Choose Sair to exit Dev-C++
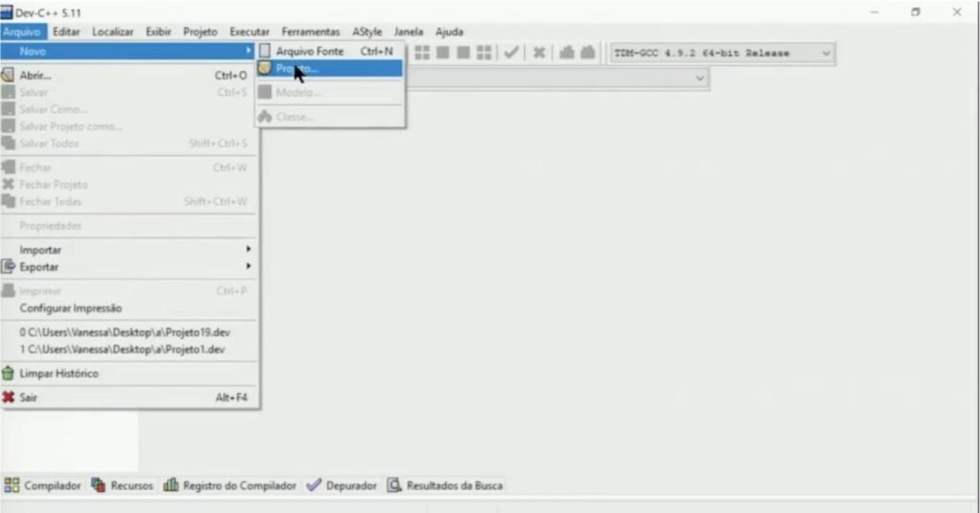The height and width of the screenshot is (513, 980). click(x=29, y=397)
